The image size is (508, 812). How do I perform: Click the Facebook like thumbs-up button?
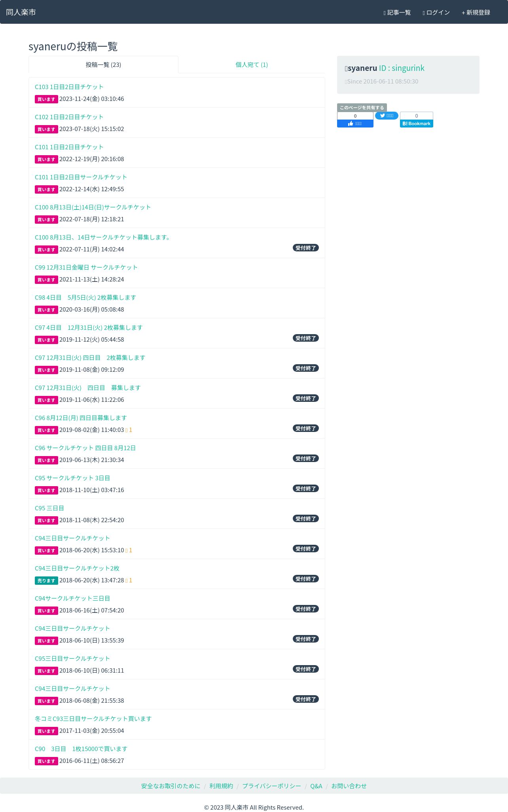tap(355, 124)
